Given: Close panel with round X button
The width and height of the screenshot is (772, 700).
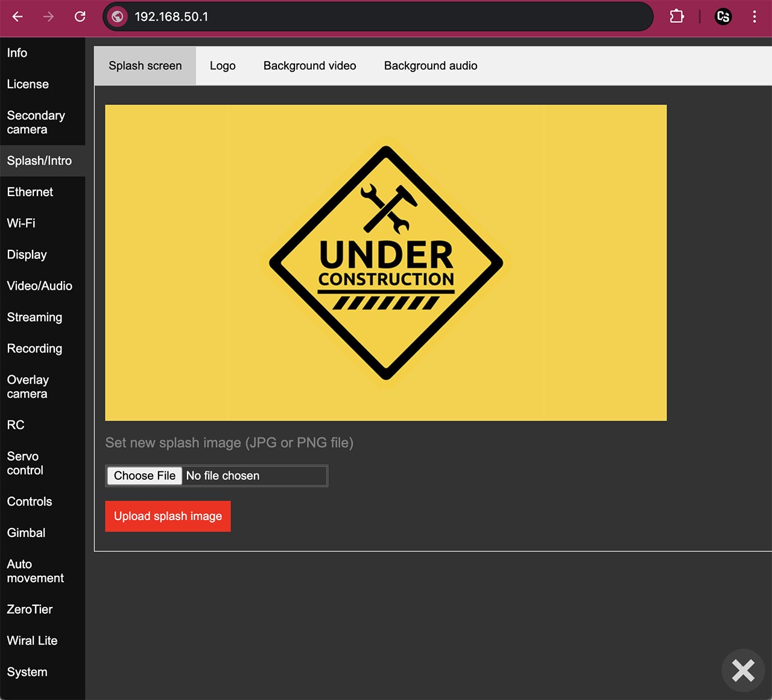Looking at the screenshot, I should pyautogui.click(x=742, y=670).
